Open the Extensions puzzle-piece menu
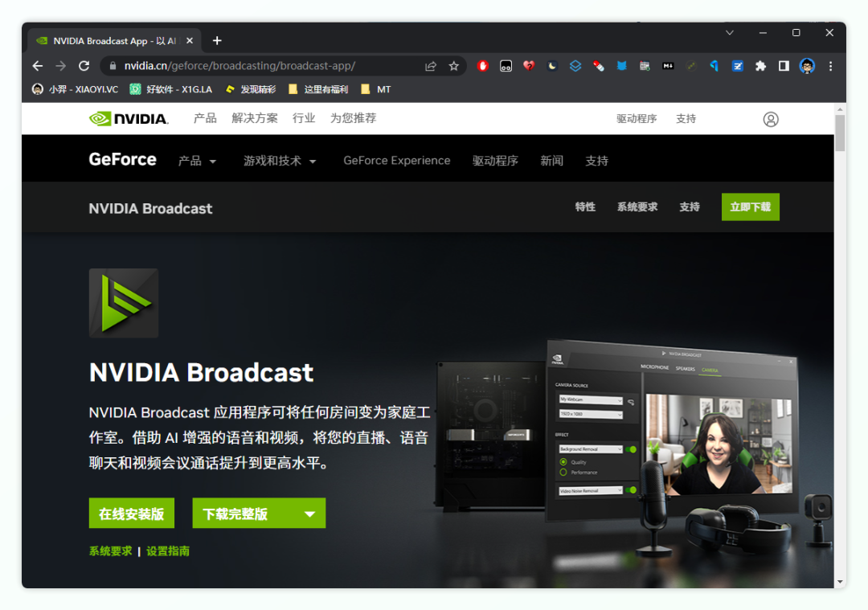 760,67
